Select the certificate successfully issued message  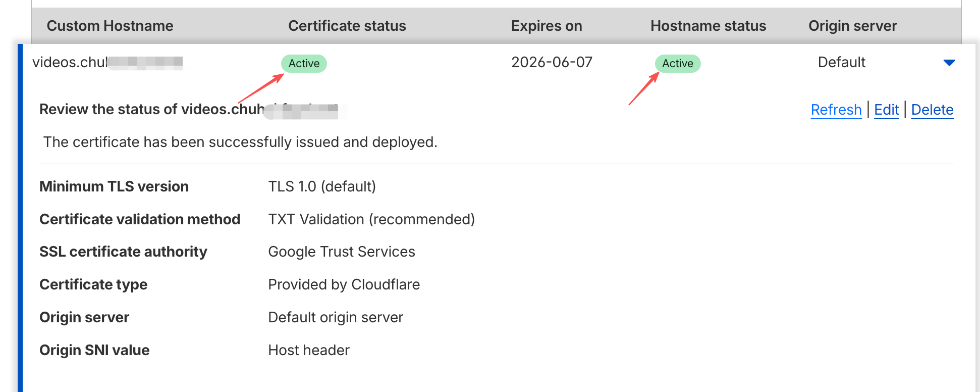click(x=240, y=142)
